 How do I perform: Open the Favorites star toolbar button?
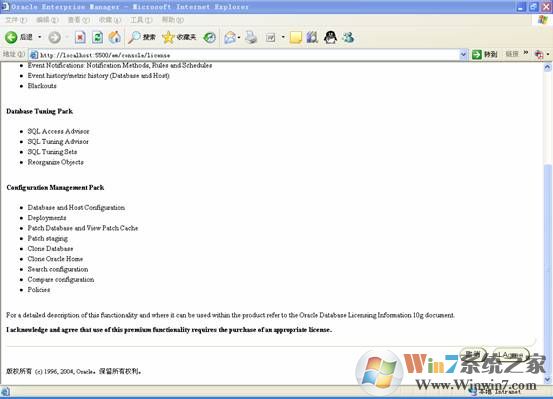click(179, 37)
